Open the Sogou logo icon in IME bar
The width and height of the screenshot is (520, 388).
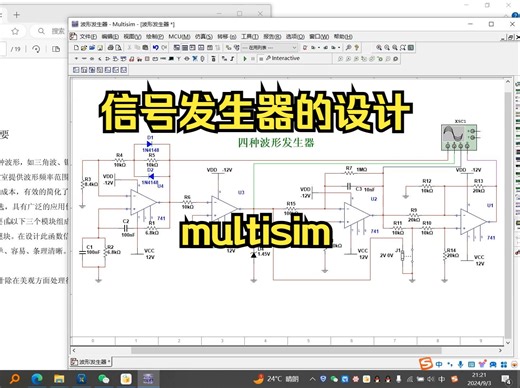(x=426, y=364)
